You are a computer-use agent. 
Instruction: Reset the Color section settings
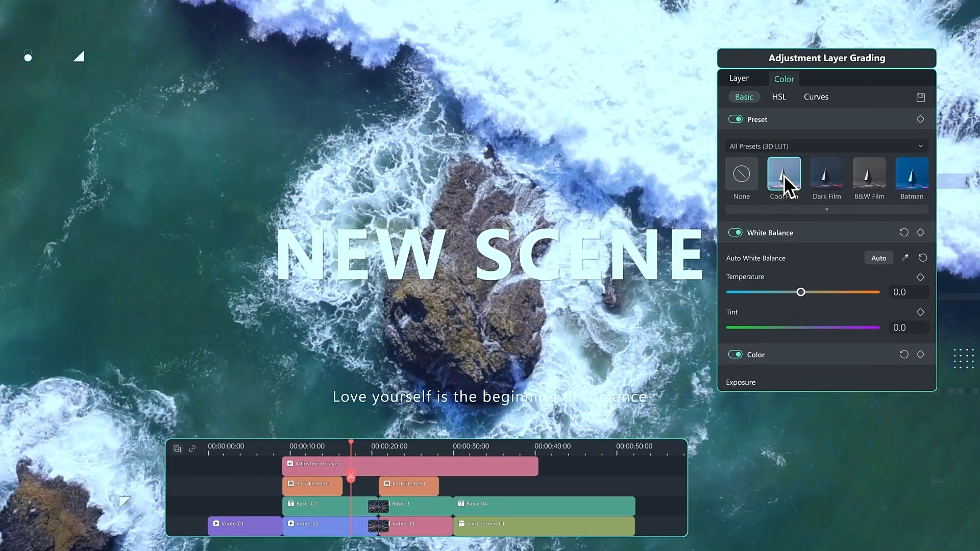tap(904, 355)
